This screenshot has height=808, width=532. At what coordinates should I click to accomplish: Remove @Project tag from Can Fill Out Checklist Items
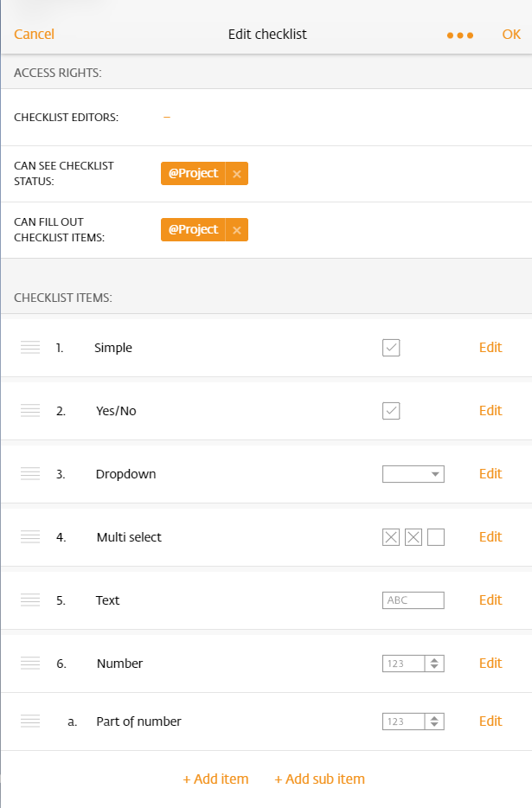click(237, 230)
